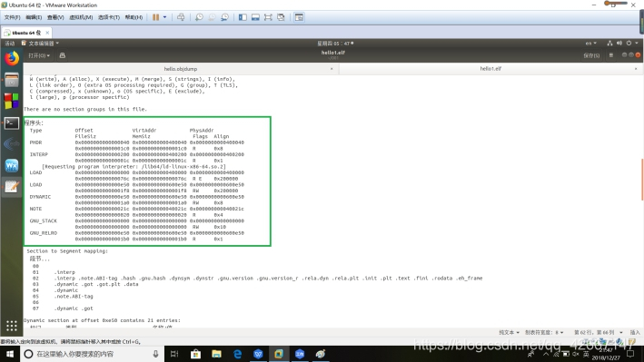Click the 'Section to Segment mapping:' line

(x=67, y=250)
